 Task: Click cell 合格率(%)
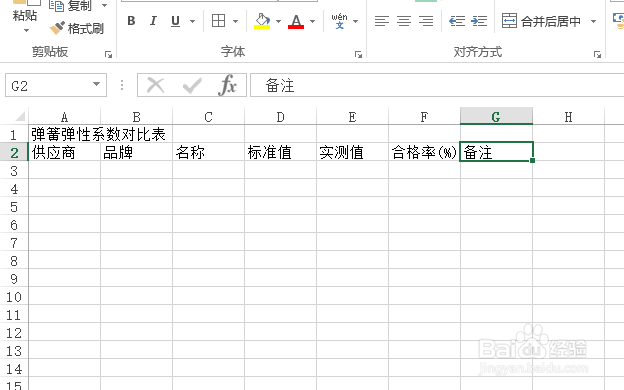424,152
